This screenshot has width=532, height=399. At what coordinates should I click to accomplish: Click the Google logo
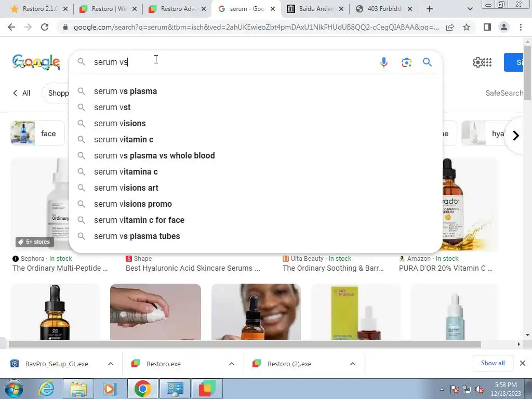(36, 62)
